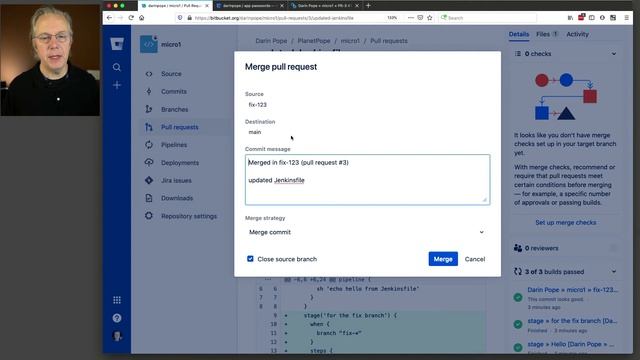
Task: Click the Branches icon in repository navigation
Action: coord(149,109)
